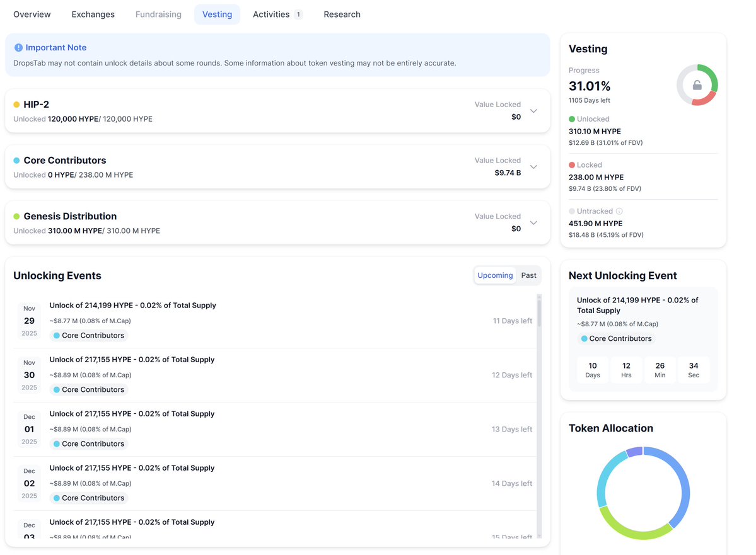Click the '11 Days left' label
The height and width of the screenshot is (555, 756).
point(512,321)
